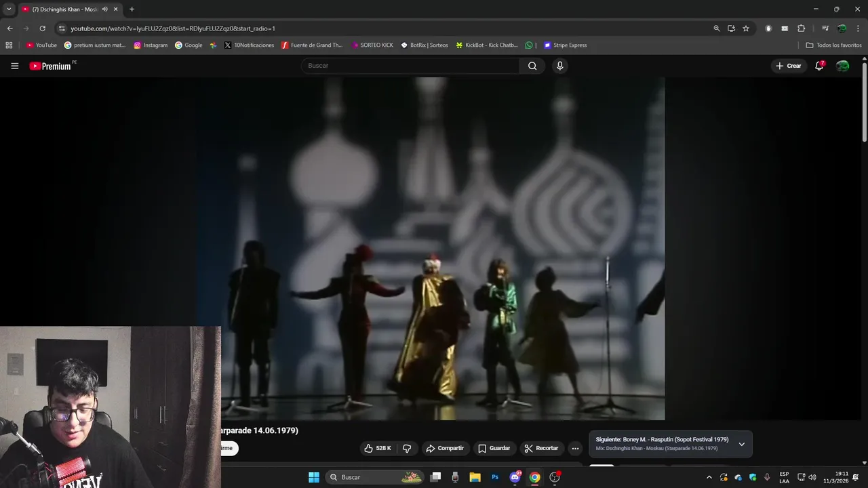This screenshot has height=488, width=868.
Task: Click the Crear button
Action: click(x=788, y=66)
